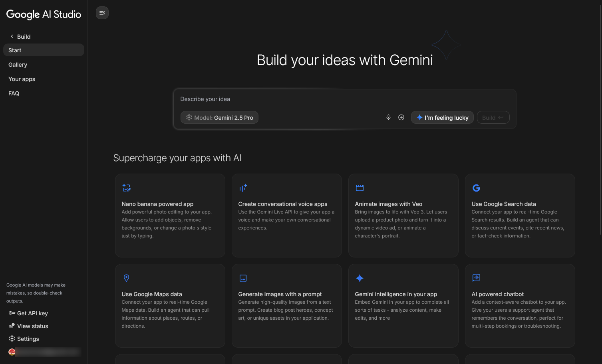Select the FAQ sidebar item
Viewport: 602px width, 364px height.
click(14, 93)
